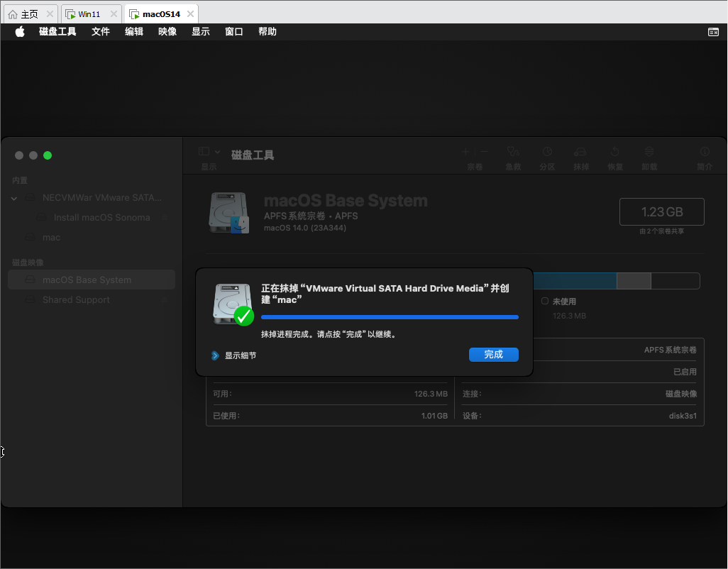This screenshot has height=569, width=728.
Task: Close the 主页 tab
Action: click(50, 14)
